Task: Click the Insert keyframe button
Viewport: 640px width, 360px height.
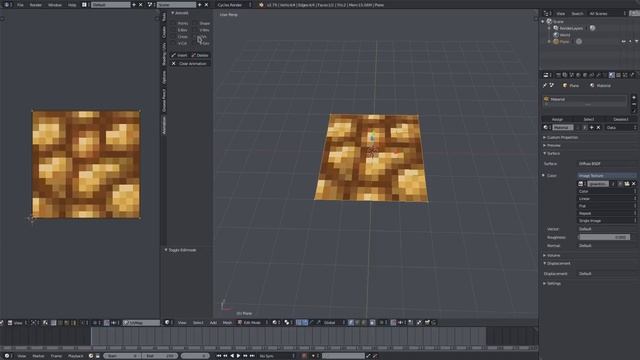Action: [180, 55]
